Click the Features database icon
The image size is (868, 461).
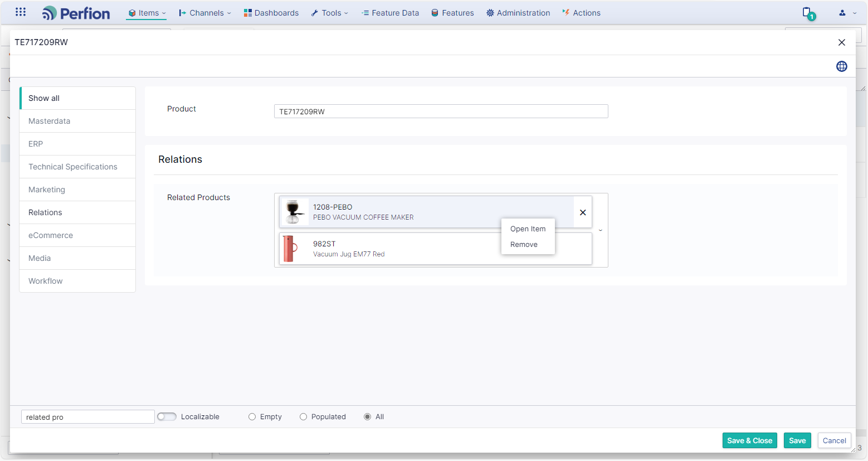click(x=435, y=13)
